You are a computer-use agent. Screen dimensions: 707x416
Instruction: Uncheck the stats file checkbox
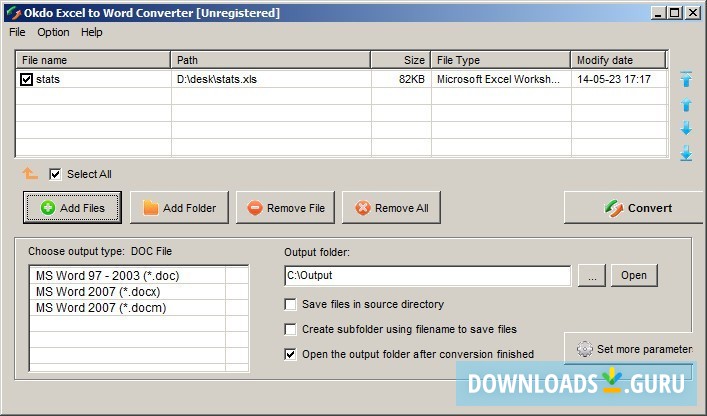pos(26,79)
